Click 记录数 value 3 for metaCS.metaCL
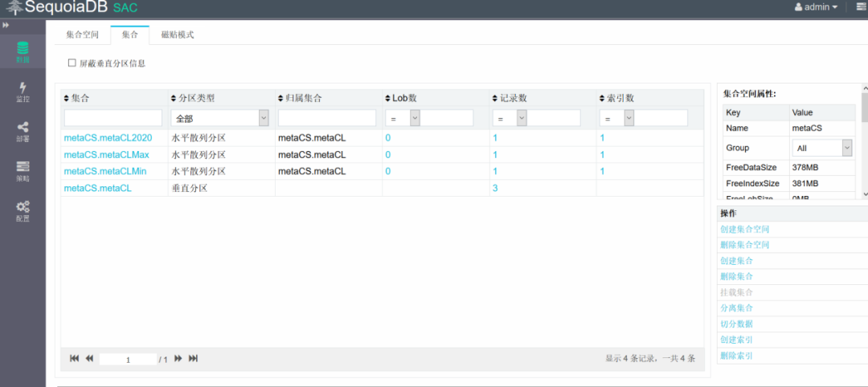The image size is (868, 387). [495, 188]
